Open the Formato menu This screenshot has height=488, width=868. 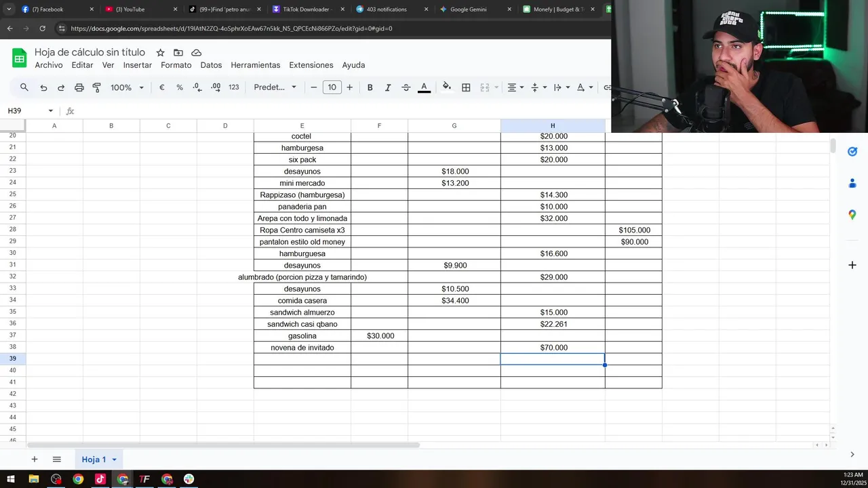coord(176,65)
